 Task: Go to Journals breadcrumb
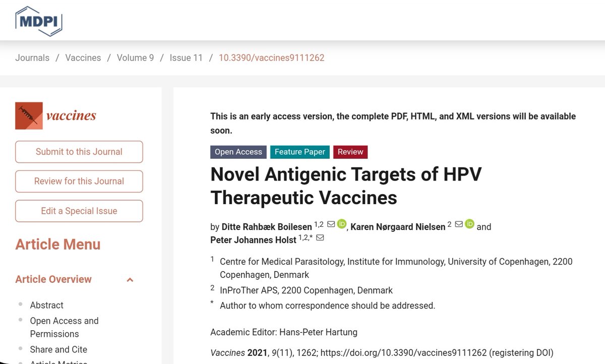(x=32, y=58)
